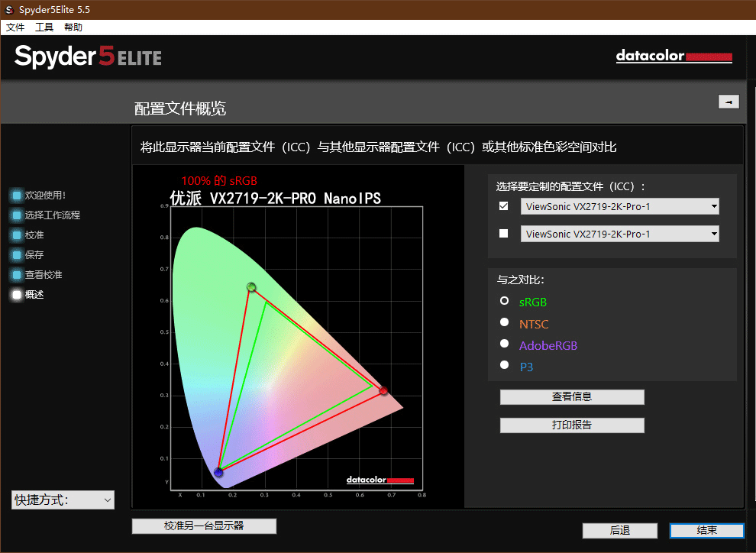
Task: Select the P3 comparison radio button
Action: click(x=504, y=365)
